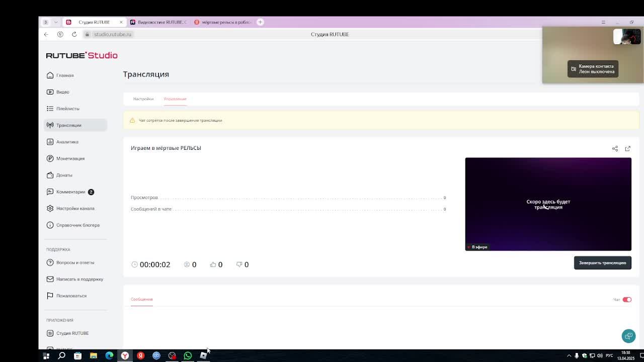Open the Аналитика chart icon
The width and height of the screenshot is (644, 362).
(50, 142)
